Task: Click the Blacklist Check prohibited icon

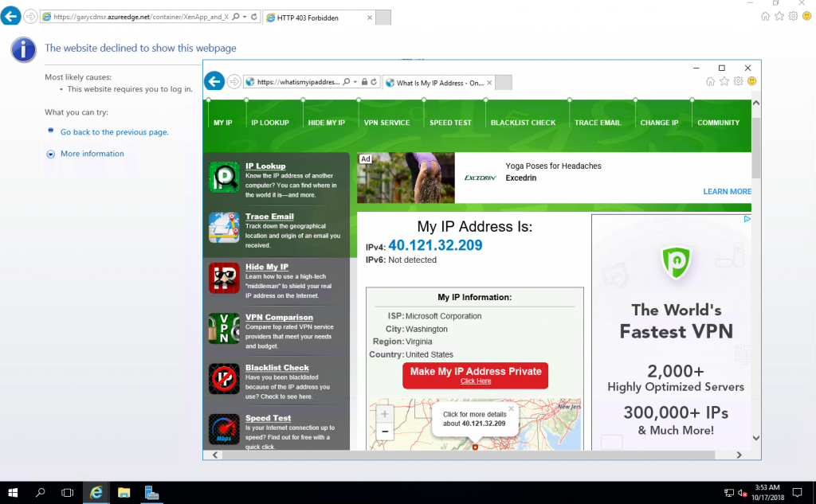Action: pyautogui.click(x=224, y=379)
